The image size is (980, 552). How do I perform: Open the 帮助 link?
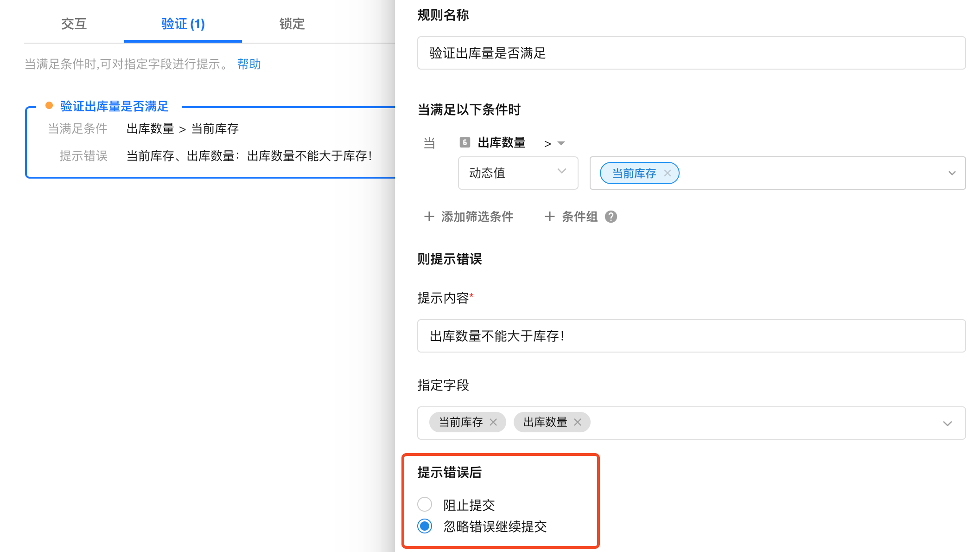249,64
